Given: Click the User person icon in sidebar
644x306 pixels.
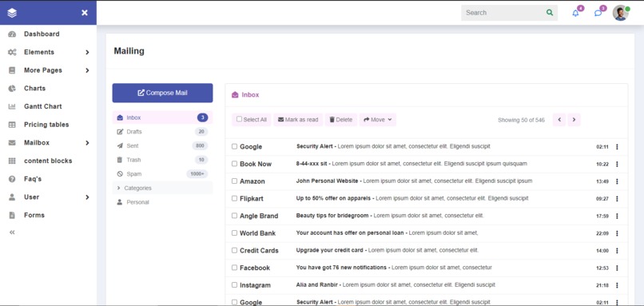Looking at the screenshot, I should tap(12, 197).
